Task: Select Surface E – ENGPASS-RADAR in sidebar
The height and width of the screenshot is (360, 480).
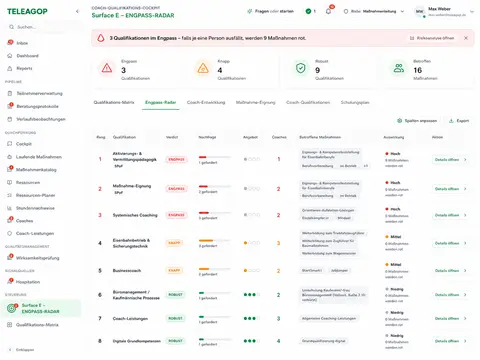Action: (x=41, y=308)
